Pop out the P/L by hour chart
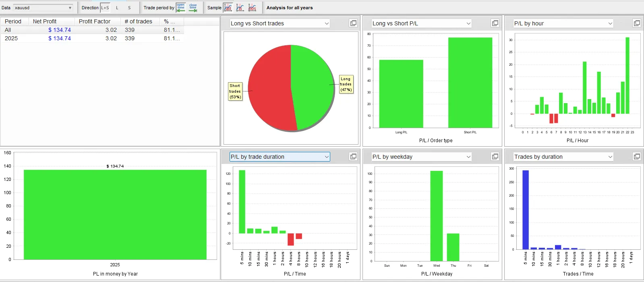Image resolution: width=644 pixels, height=282 pixels. (637, 23)
